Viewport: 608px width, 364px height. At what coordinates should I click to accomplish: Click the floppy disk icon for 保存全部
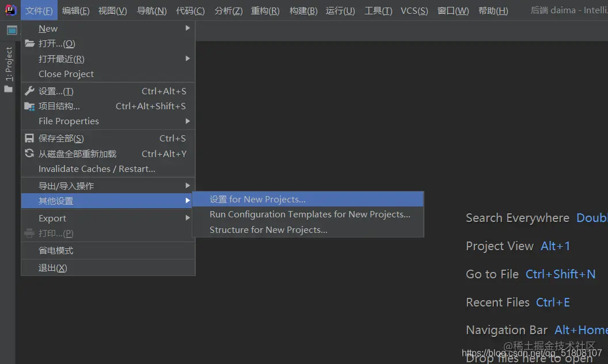coord(29,138)
